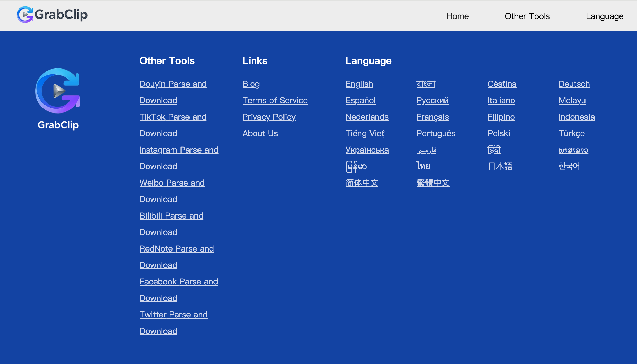Switch site language to Deutsch
Image resolution: width=637 pixels, height=364 pixels.
[574, 84]
